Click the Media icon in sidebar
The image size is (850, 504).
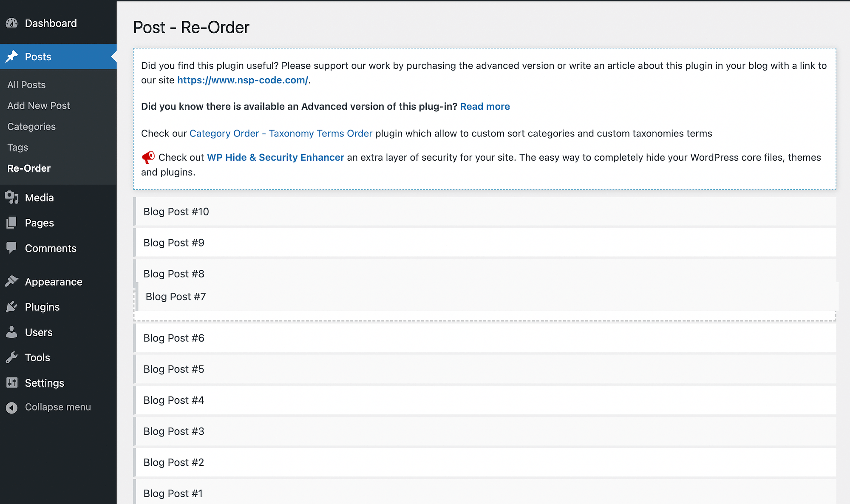point(11,198)
